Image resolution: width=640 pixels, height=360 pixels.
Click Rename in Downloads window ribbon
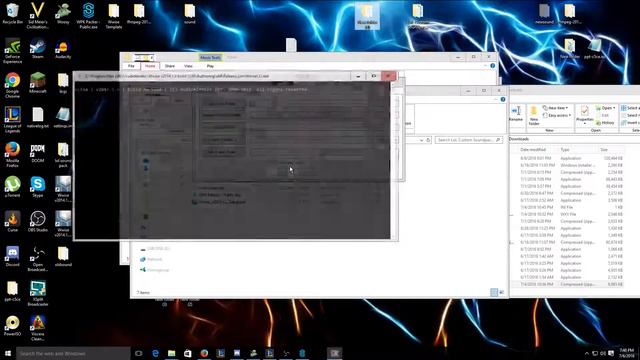[x=516, y=113]
